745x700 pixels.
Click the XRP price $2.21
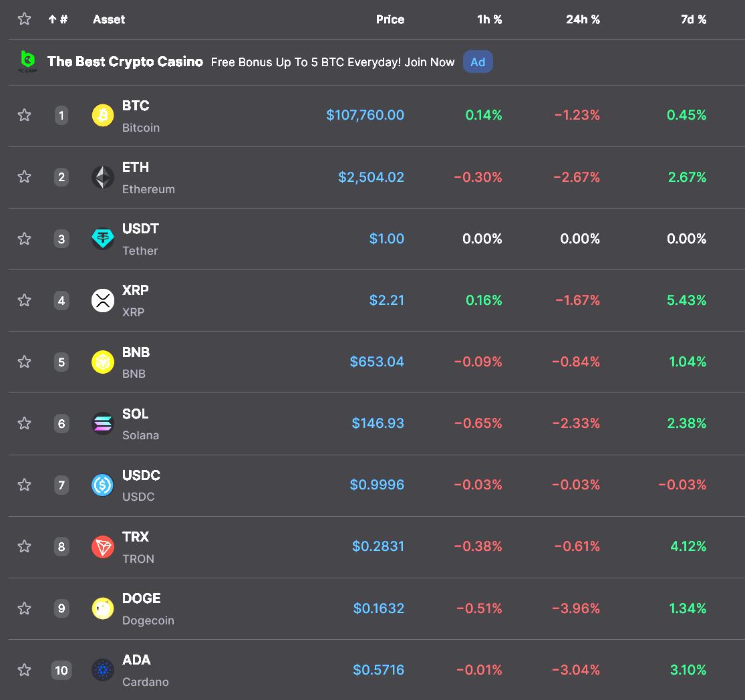click(x=387, y=300)
